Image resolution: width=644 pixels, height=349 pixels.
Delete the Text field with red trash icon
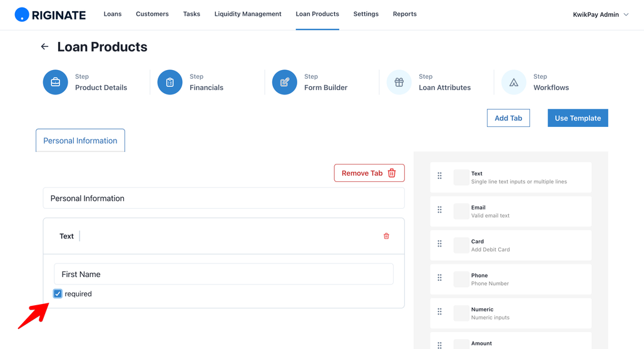pyautogui.click(x=386, y=236)
